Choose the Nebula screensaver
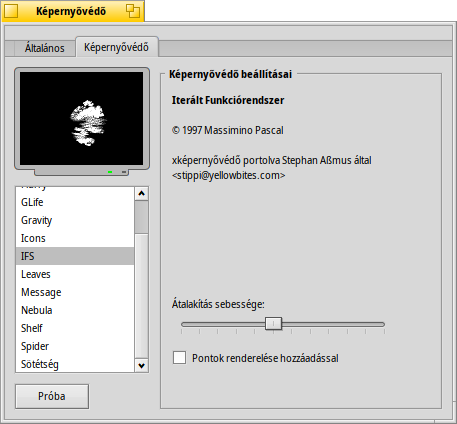This screenshot has width=457, height=424. pyautogui.click(x=75, y=310)
